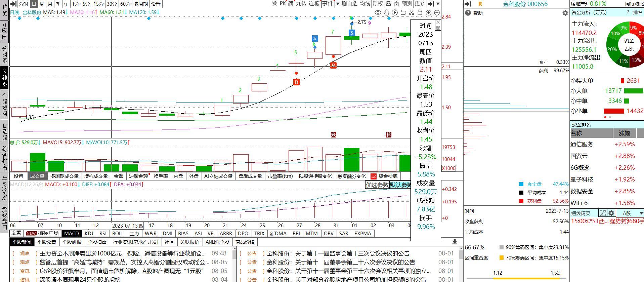
Task: Click the L2 资金抄底 indicator
Action: click(x=385, y=176)
